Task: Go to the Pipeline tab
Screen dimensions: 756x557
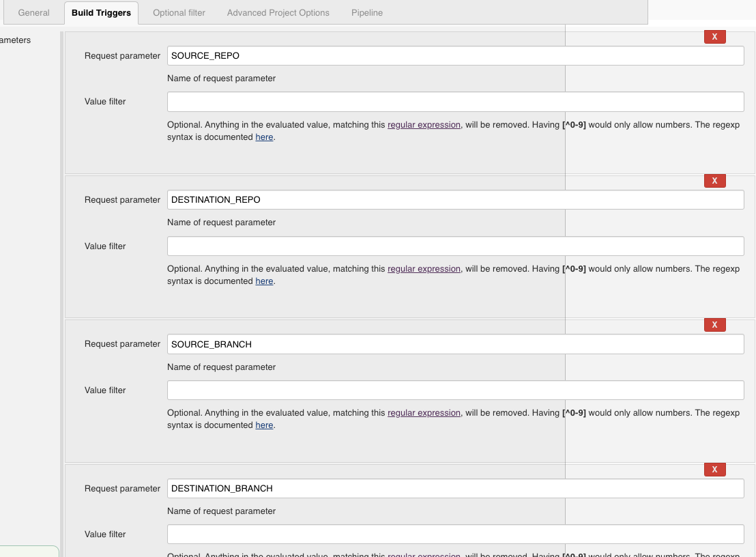Action: pos(367,13)
